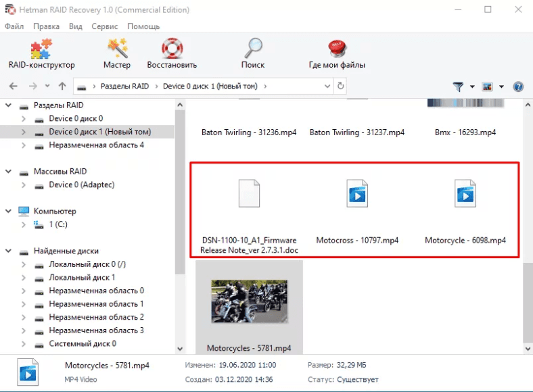533x392 pixels.
Task: Expand Неразмеченная область 4 node
Action: point(24,145)
